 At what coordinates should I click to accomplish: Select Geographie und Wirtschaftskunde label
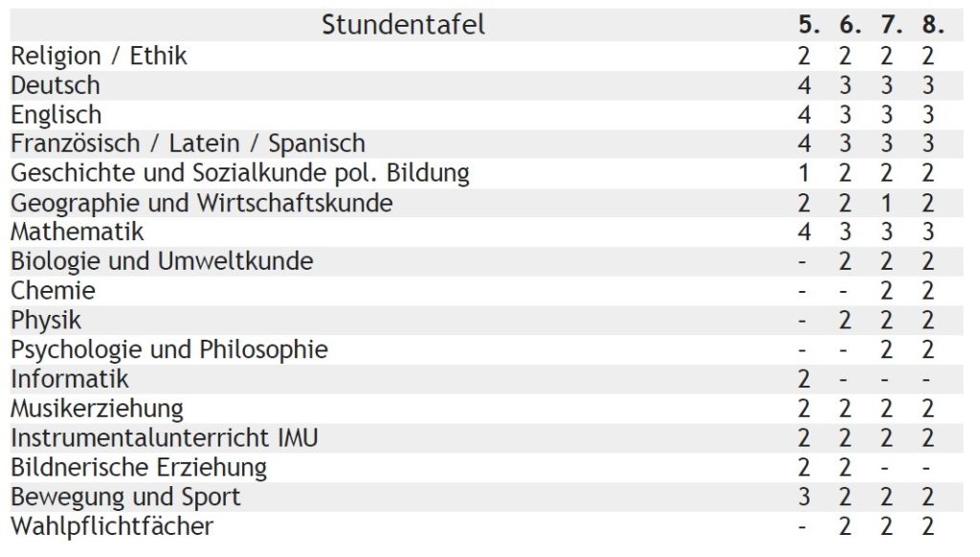click(x=202, y=203)
